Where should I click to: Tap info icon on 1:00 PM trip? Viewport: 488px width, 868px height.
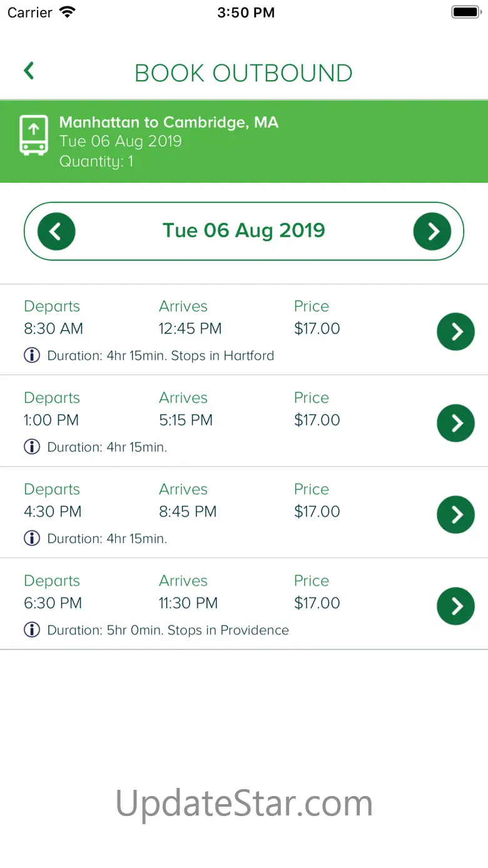pyautogui.click(x=32, y=447)
